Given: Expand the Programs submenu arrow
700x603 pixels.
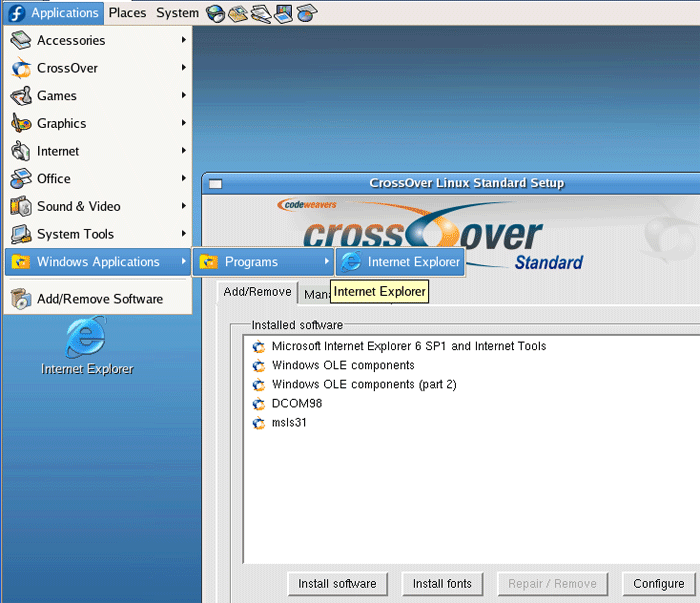Looking at the screenshot, I should [x=327, y=261].
